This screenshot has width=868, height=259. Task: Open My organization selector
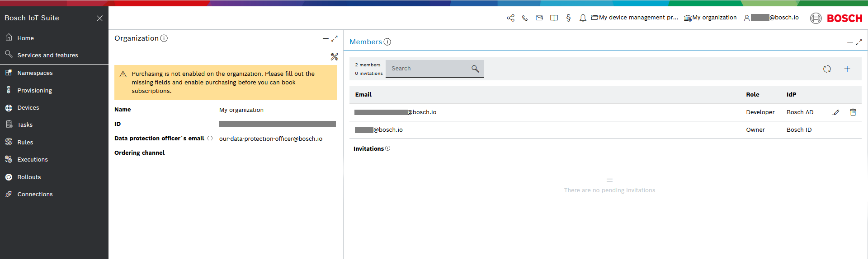point(710,18)
